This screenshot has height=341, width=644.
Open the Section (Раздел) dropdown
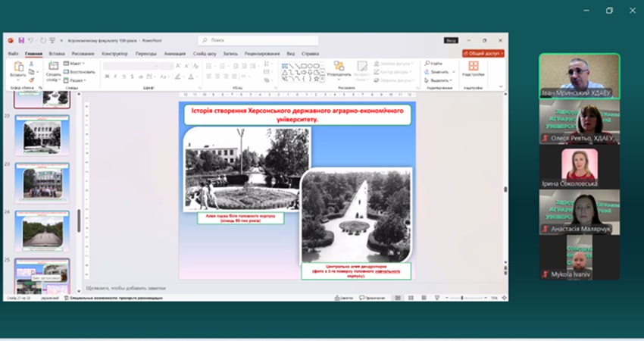tap(75, 80)
